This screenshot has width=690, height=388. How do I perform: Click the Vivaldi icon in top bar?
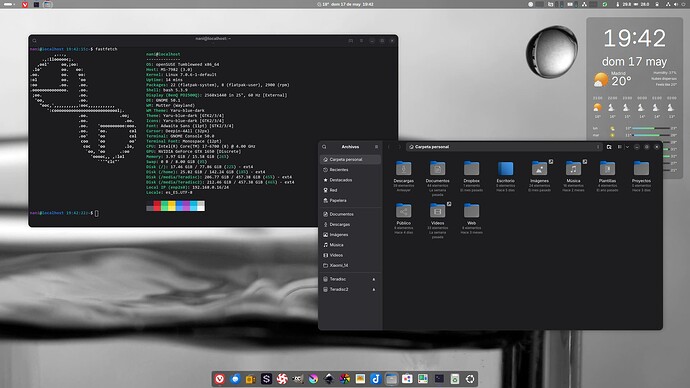pos(25,4)
